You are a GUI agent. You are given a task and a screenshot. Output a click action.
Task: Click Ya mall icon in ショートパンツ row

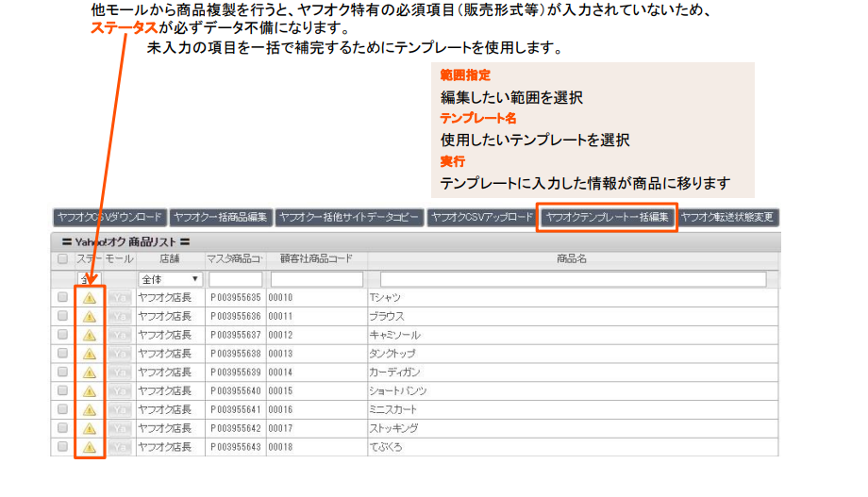(120, 391)
